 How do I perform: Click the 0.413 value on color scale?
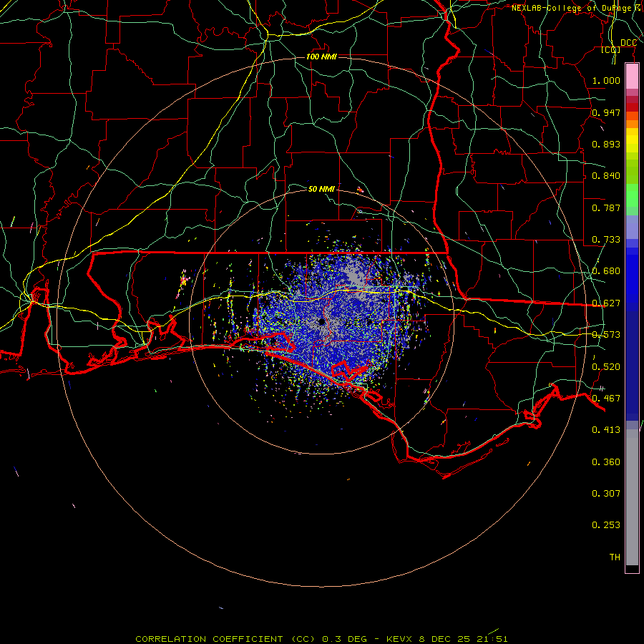606,429
